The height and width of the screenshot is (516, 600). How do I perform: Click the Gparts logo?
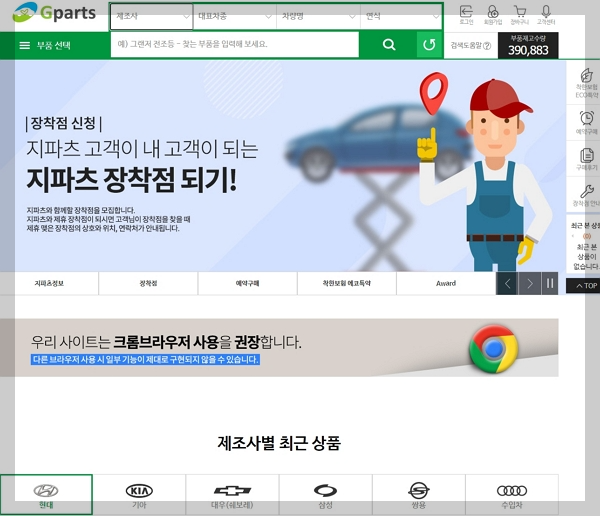click(x=54, y=12)
